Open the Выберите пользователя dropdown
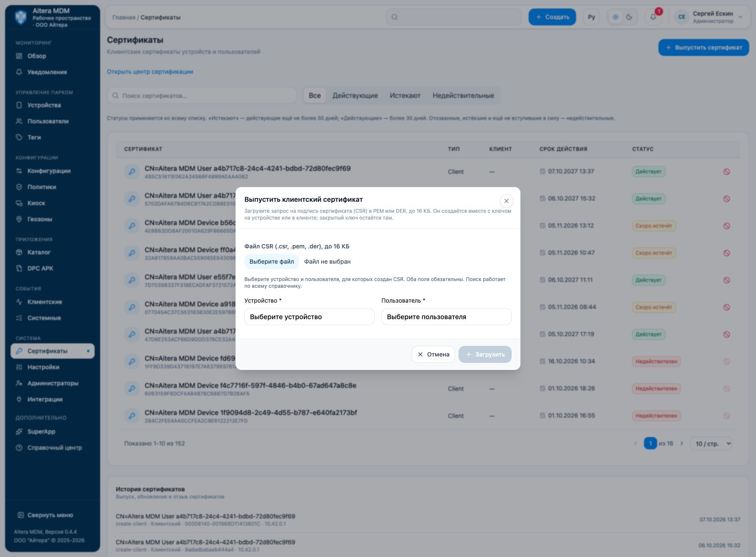Image resolution: width=756 pixels, height=557 pixels. coord(446,317)
